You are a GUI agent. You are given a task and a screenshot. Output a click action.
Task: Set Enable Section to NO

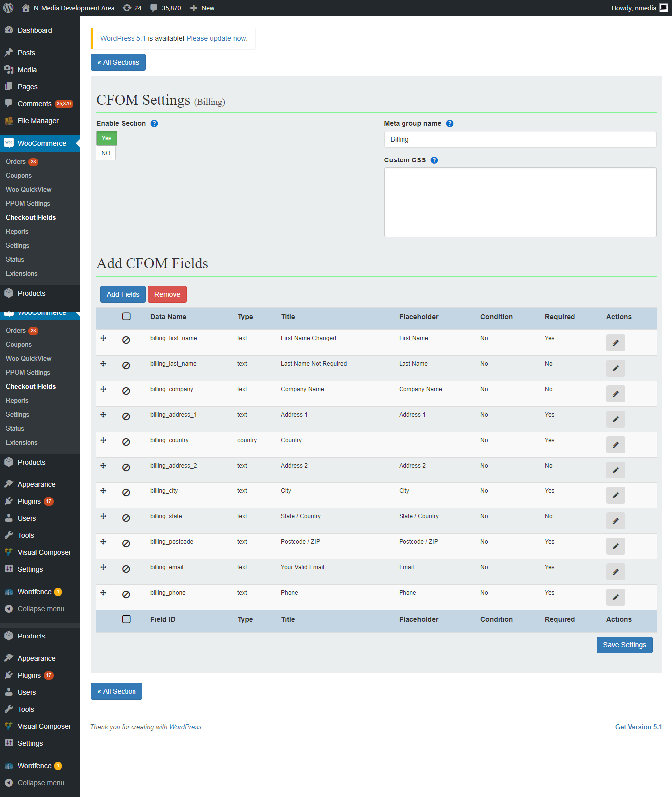click(106, 153)
